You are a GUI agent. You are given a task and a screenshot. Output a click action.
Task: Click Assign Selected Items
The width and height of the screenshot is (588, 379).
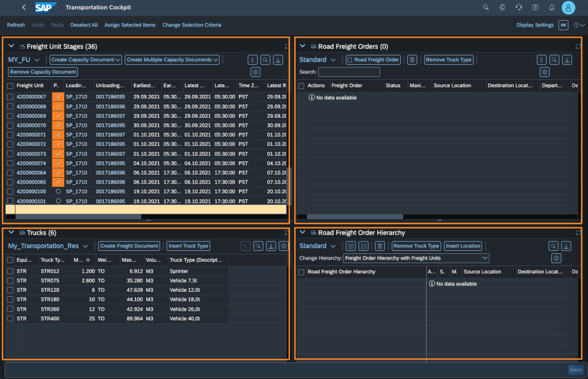tap(130, 25)
